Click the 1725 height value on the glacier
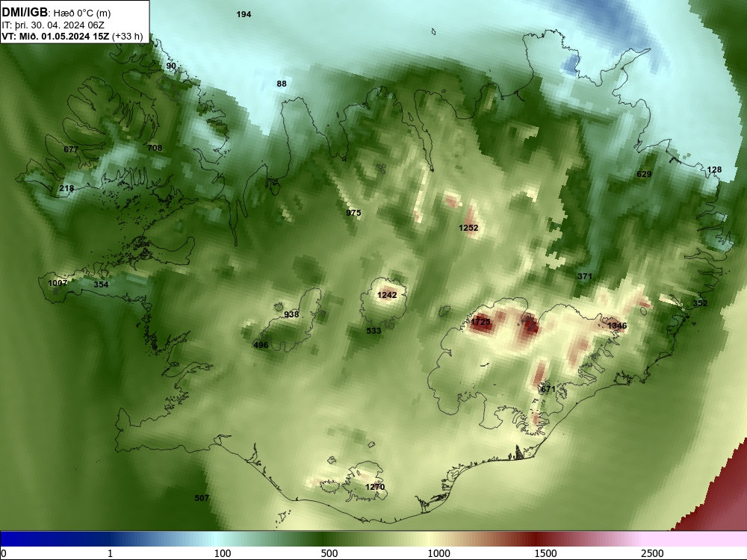The image size is (747, 560). click(480, 322)
